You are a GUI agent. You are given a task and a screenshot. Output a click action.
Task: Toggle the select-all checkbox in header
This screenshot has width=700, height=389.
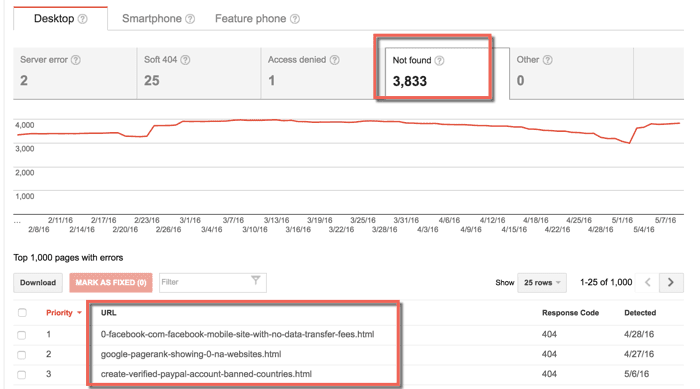pos(22,313)
